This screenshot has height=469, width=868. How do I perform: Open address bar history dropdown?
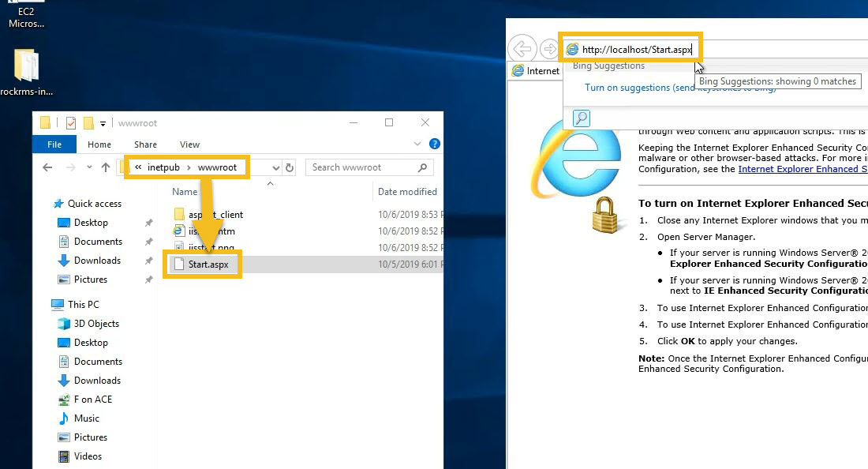tap(275, 167)
